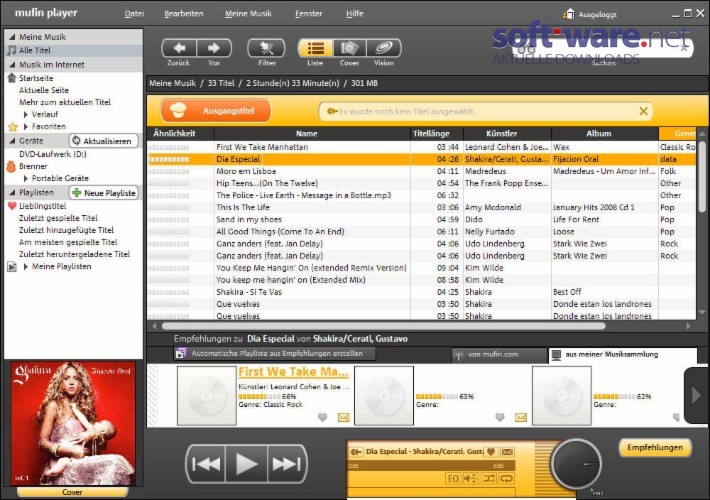Collapse the Playlisten section

tap(12, 192)
